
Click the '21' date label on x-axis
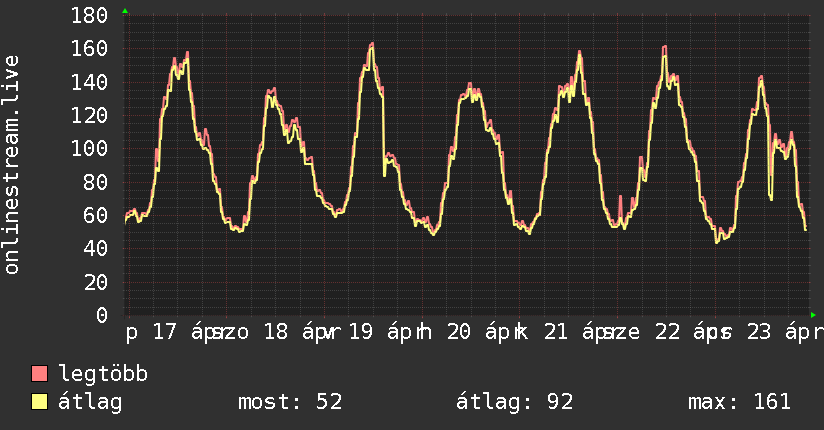pos(556,332)
